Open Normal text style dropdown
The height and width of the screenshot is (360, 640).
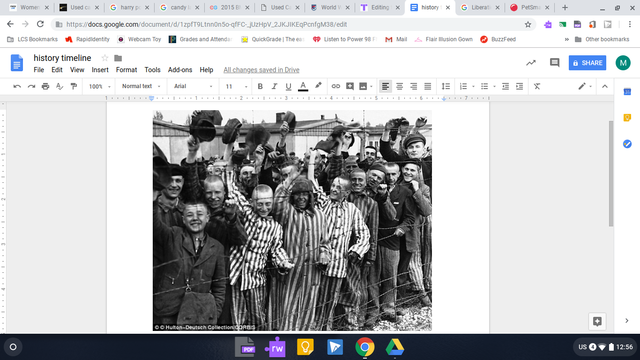[141, 87]
